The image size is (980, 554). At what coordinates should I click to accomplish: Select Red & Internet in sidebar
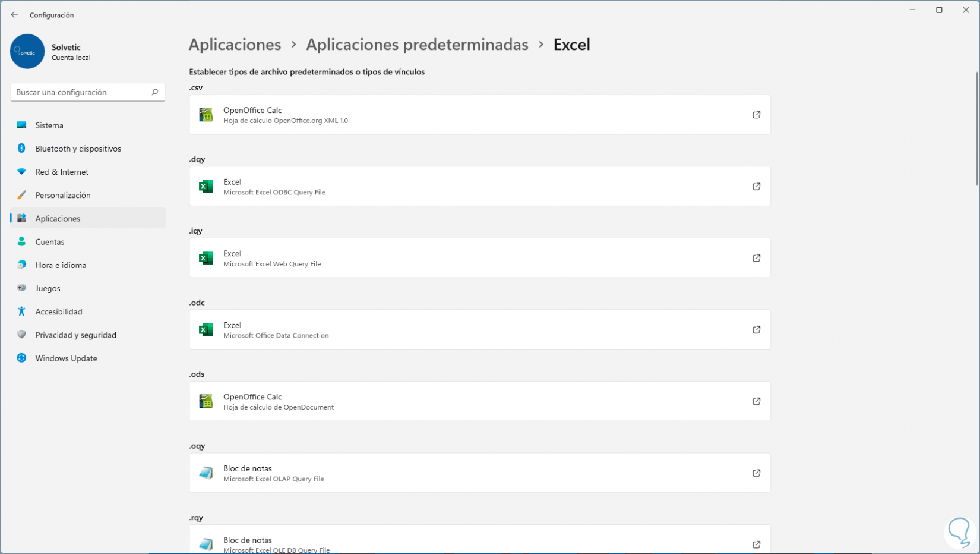pos(62,172)
